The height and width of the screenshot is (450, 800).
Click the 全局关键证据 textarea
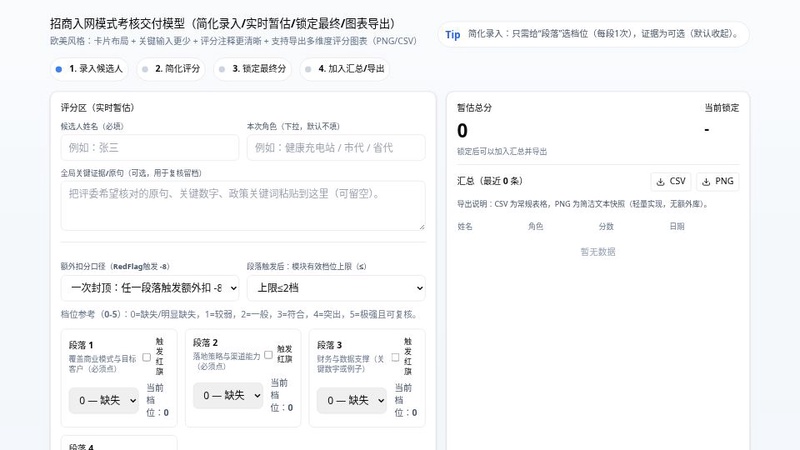click(243, 206)
